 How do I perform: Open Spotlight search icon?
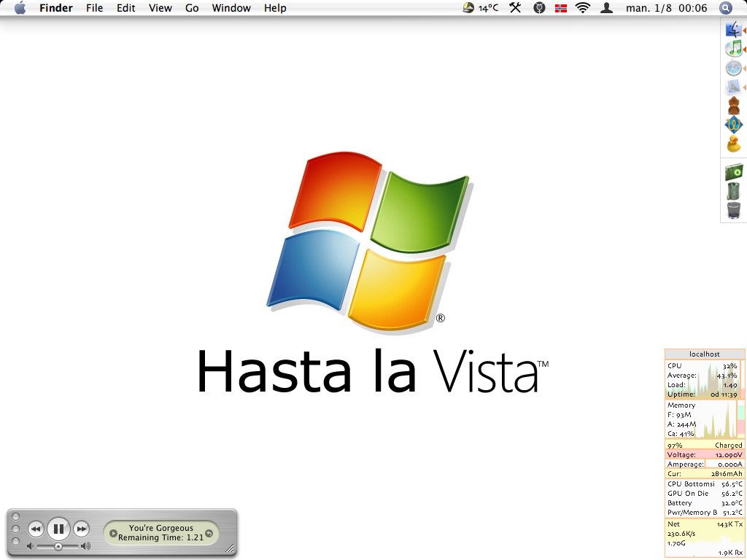[725, 7]
